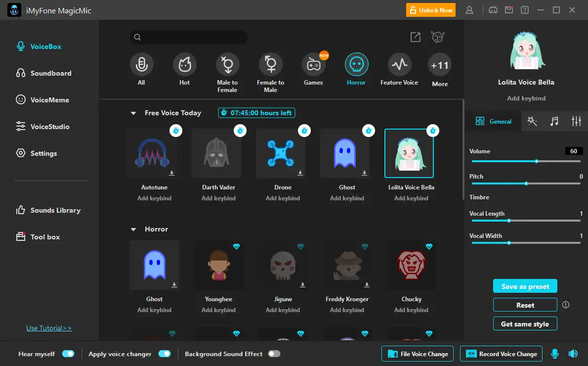Open the mail envelope icon

tap(509, 10)
